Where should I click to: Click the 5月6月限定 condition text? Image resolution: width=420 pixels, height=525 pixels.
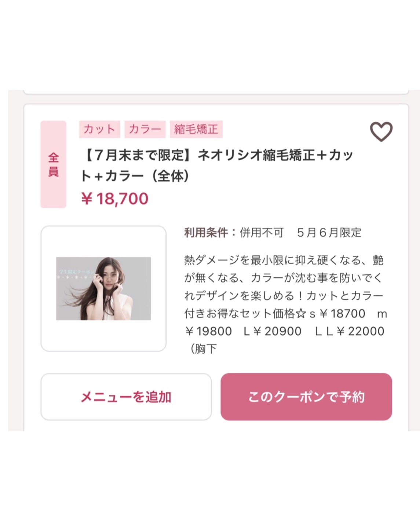(329, 233)
